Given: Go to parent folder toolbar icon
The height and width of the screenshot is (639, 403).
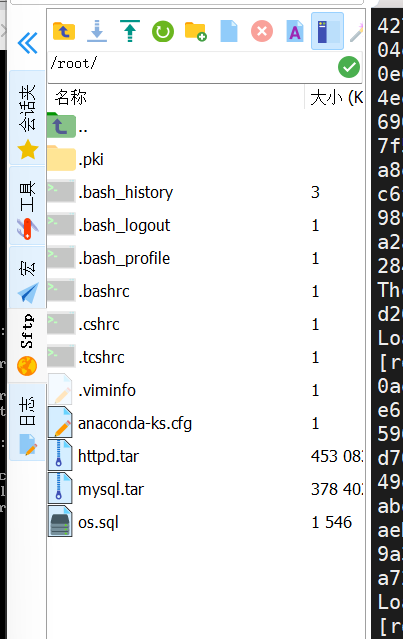Looking at the screenshot, I should point(64,31).
